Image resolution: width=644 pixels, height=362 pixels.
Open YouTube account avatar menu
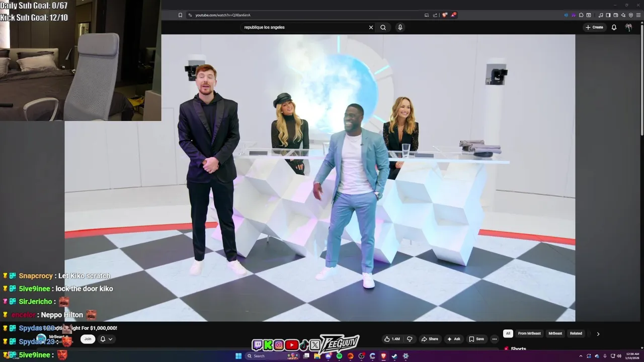tap(628, 27)
